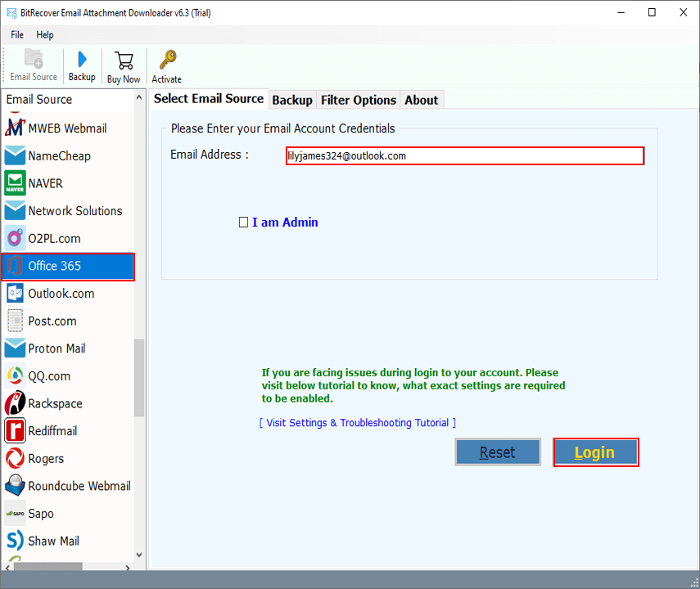Click into the Email Address field
700x589 pixels.
pos(464,155)
